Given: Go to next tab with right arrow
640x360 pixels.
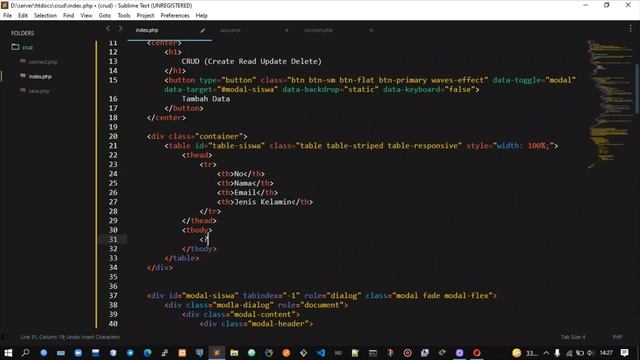Looking at the screenshot, I should click(120, 28).
